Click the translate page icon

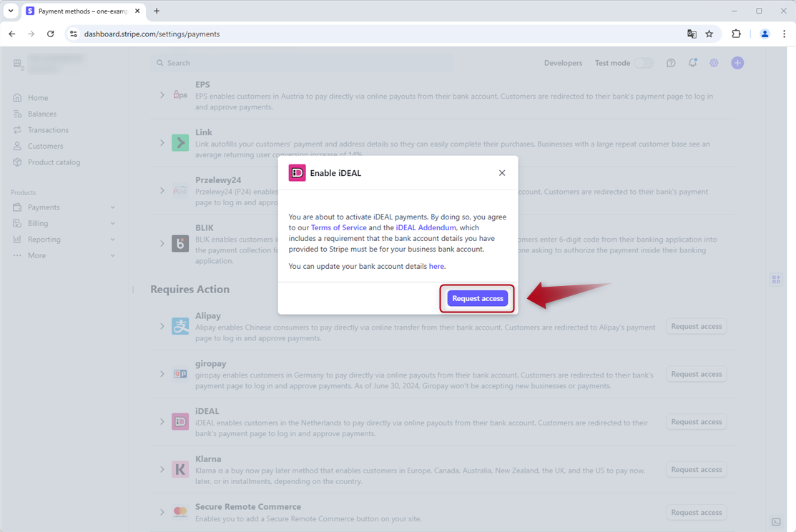click(692, 34)
